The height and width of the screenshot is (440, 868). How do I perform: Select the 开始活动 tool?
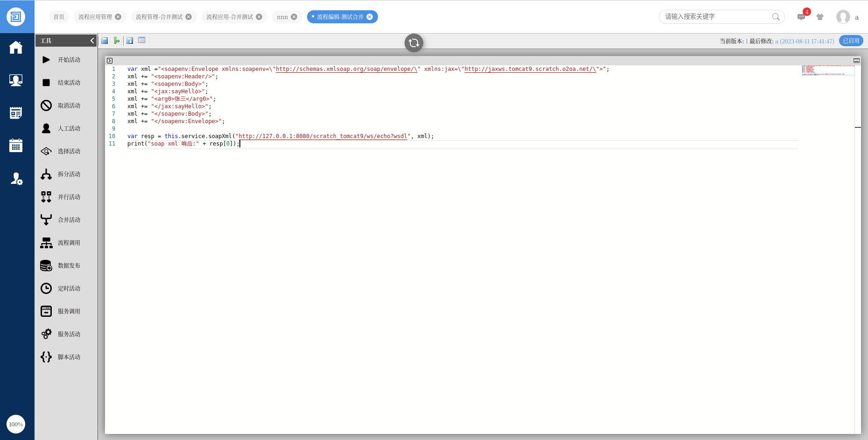point(66,60)
